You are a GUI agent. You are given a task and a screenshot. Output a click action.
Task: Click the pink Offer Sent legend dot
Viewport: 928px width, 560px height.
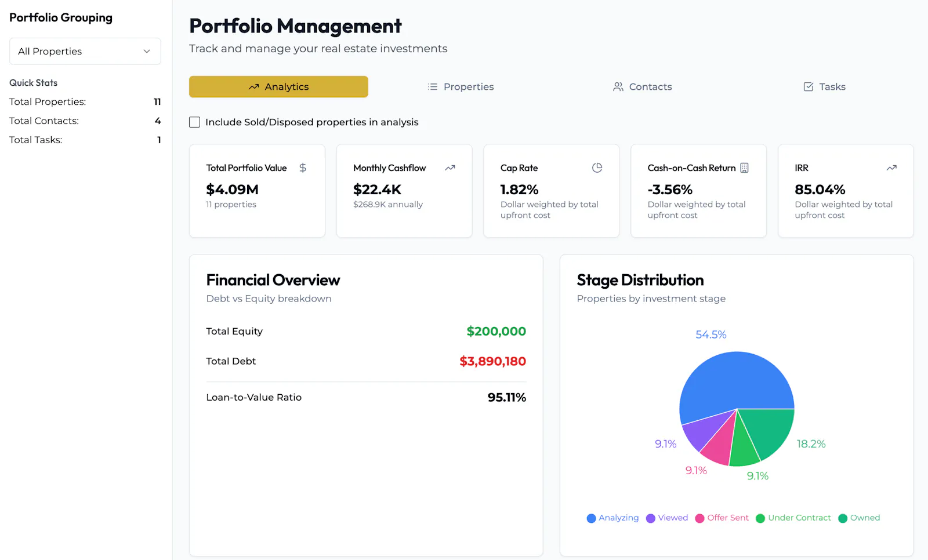click(699, 518)
